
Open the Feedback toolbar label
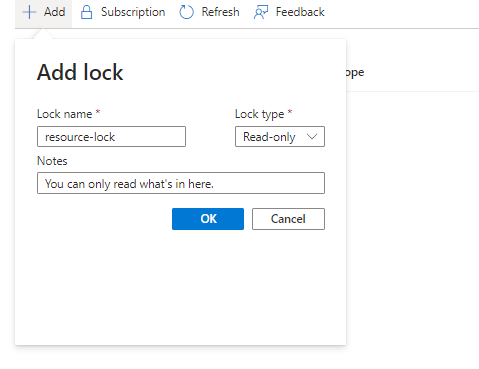pyautogui.click(x=300, y=12)
